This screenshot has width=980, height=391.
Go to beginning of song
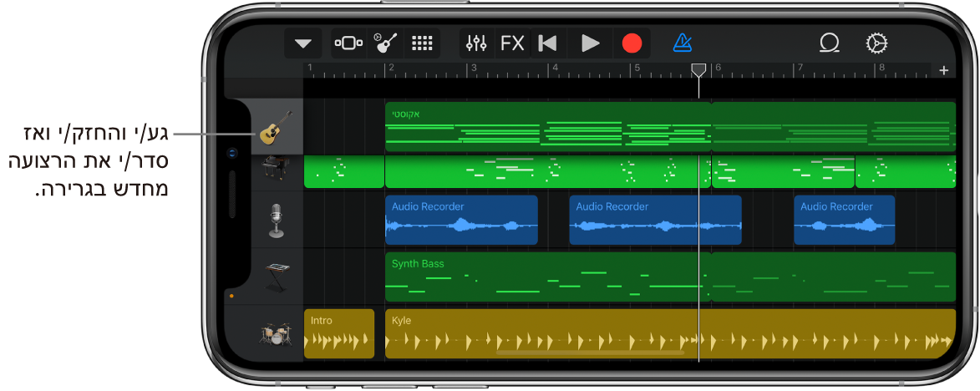(x=548, y=43)
